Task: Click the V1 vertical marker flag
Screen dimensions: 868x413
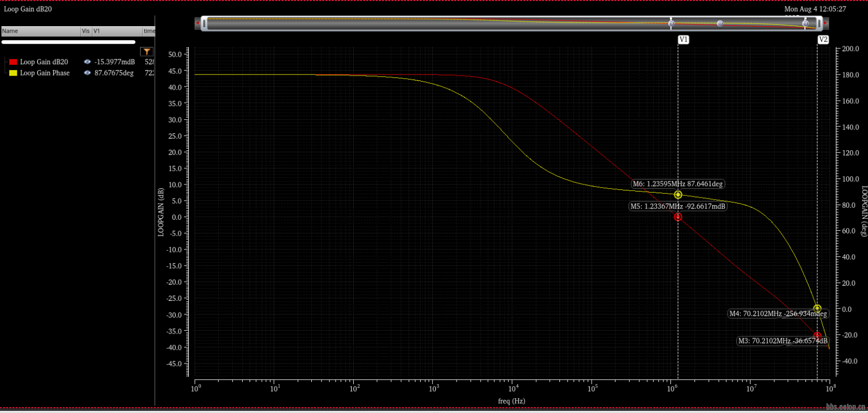Action: (684, 40)
